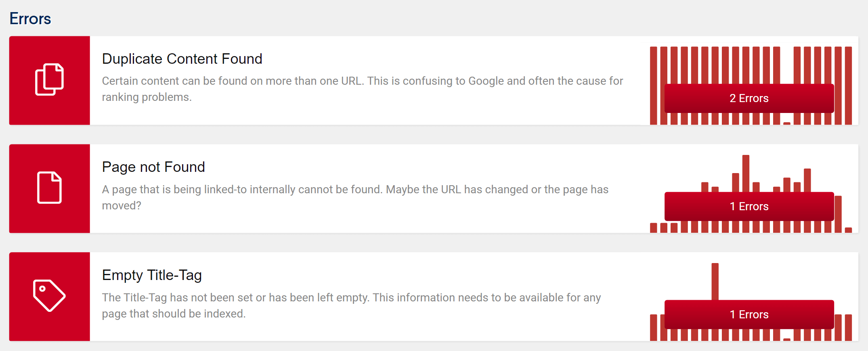Click the first bar of Empty Title-Tag chart
The height and width of the screenshot is (351, 868).
pyautogui.click(x=653, y=328)
